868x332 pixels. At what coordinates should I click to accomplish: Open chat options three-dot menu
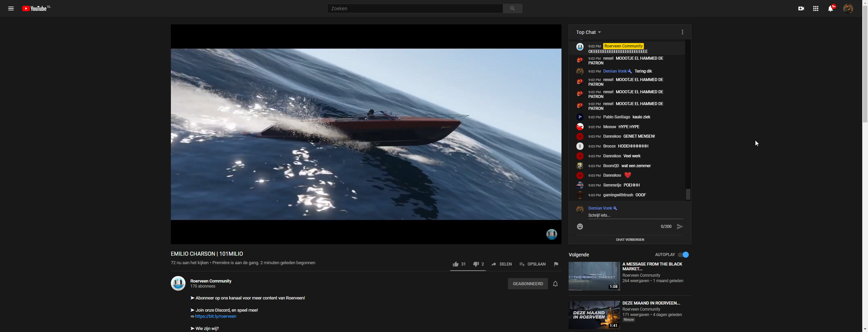click(683, 32)
